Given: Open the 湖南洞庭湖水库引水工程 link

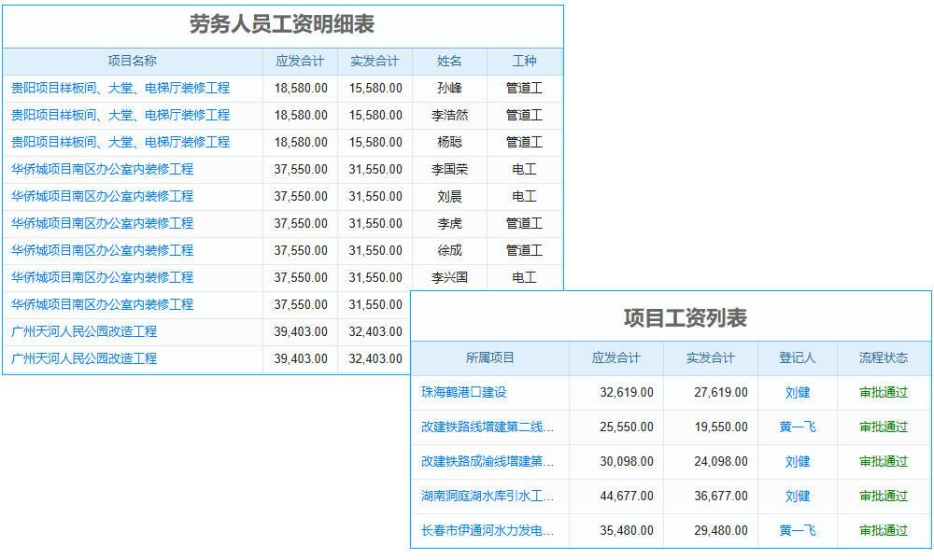Looking at the screenshot, I should tap(488, 496).
